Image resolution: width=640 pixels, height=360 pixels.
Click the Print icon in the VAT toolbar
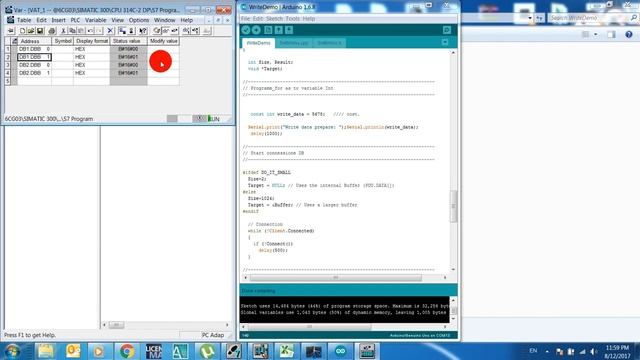tap(52, 31)
